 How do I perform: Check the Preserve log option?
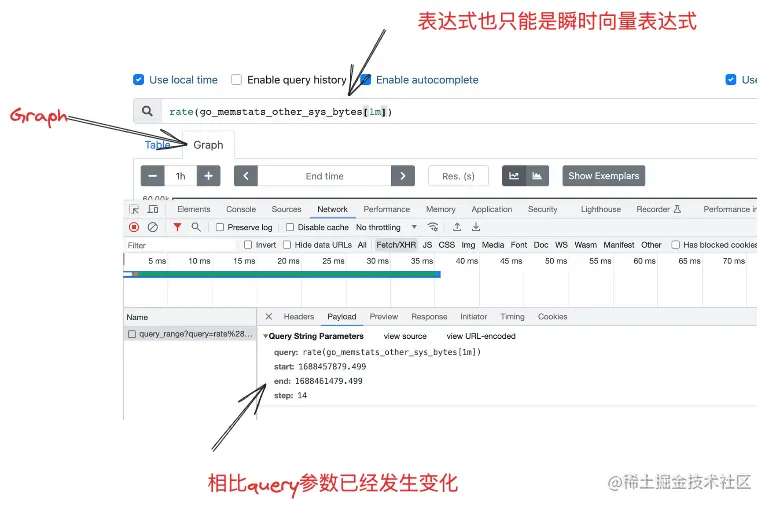[220, 227]
